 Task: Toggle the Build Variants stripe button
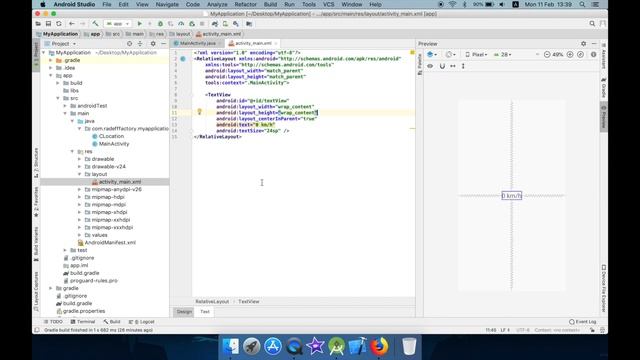point(36,244)
